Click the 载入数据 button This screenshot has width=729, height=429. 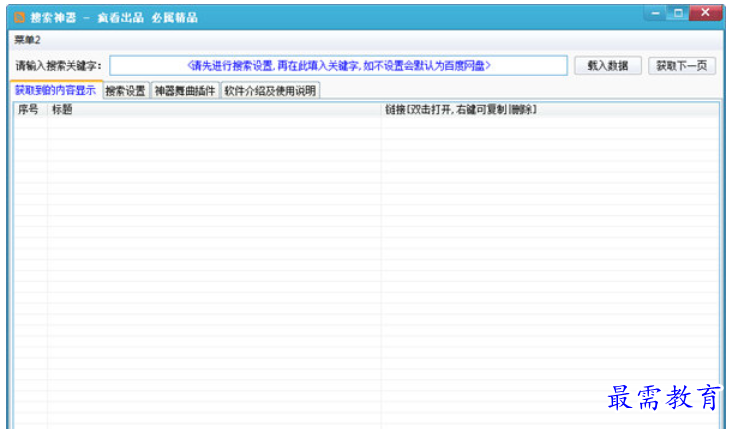pos(608,66)
